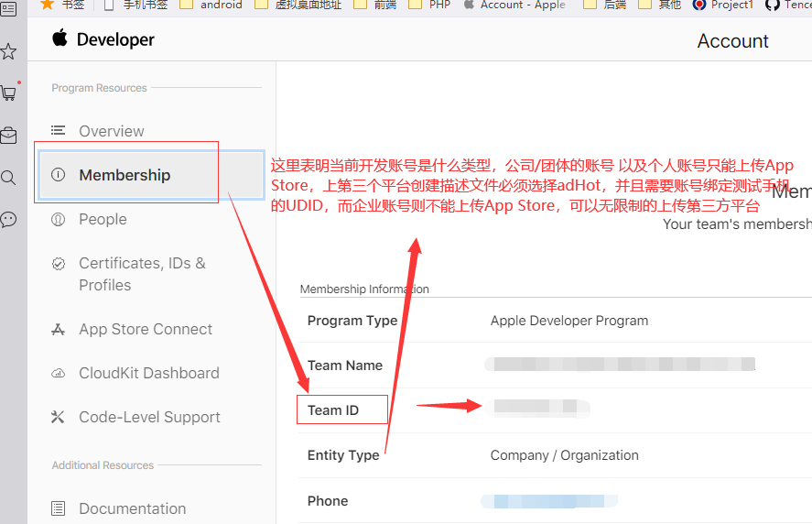This screenshot has height=524, width=812.
Task: Open the 后端 bookmark folder
Action: (x=605, y=5)
